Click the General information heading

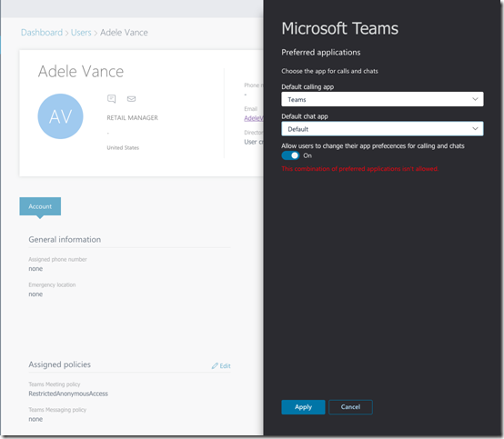(x=65, y=240)
